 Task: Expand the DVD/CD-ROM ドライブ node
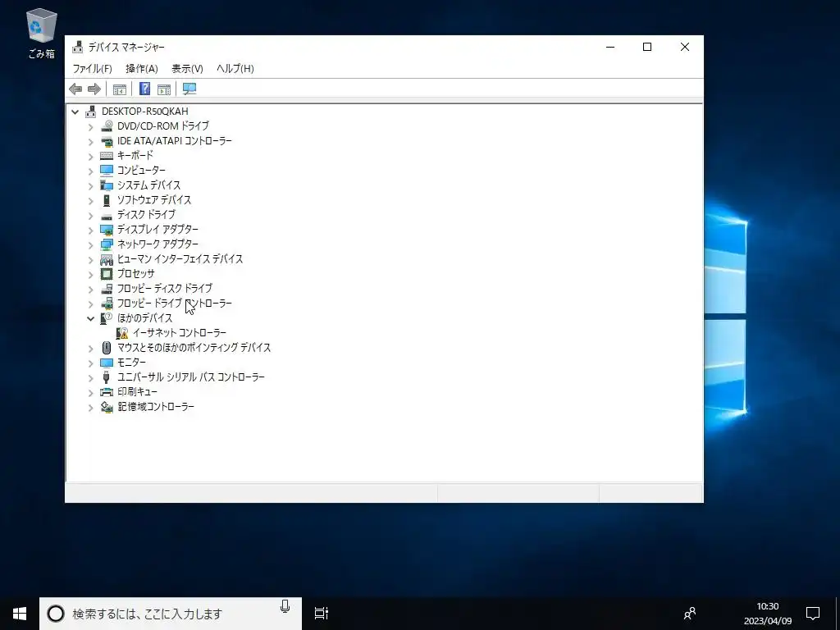(90, 126)
